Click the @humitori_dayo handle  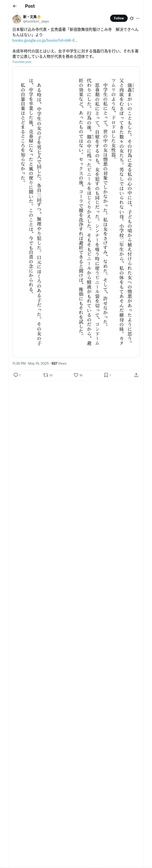click(36, 21)
